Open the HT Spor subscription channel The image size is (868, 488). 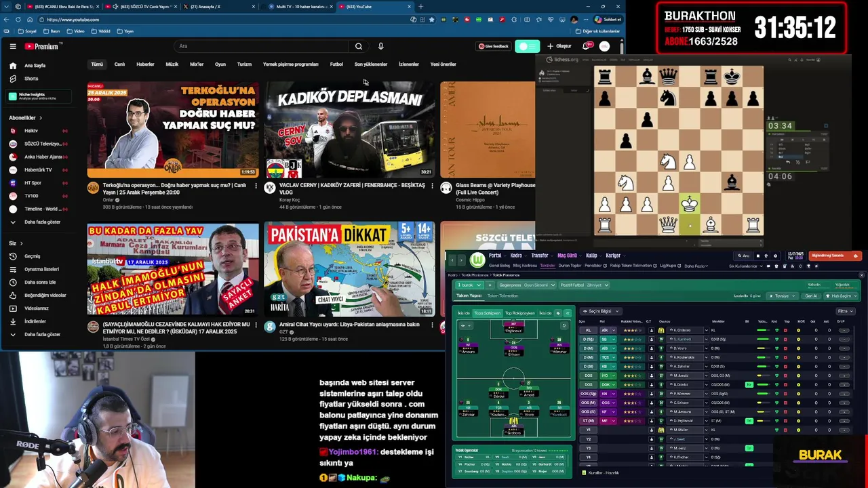[x=33, y=183]
